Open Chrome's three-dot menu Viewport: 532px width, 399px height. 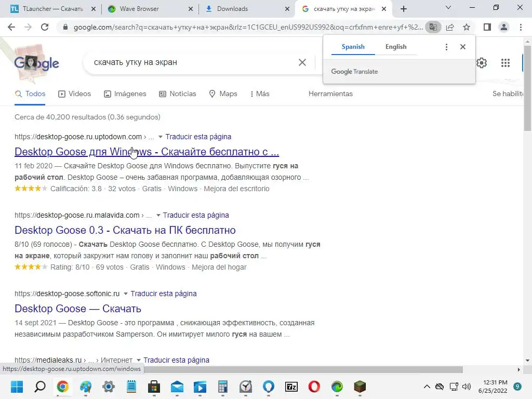click(x=521, y=27)
